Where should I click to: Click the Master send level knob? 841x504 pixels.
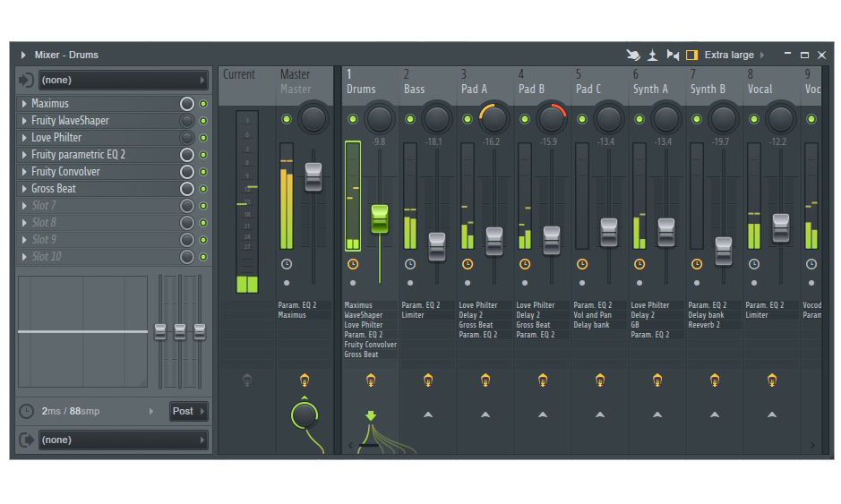[305, 415]
